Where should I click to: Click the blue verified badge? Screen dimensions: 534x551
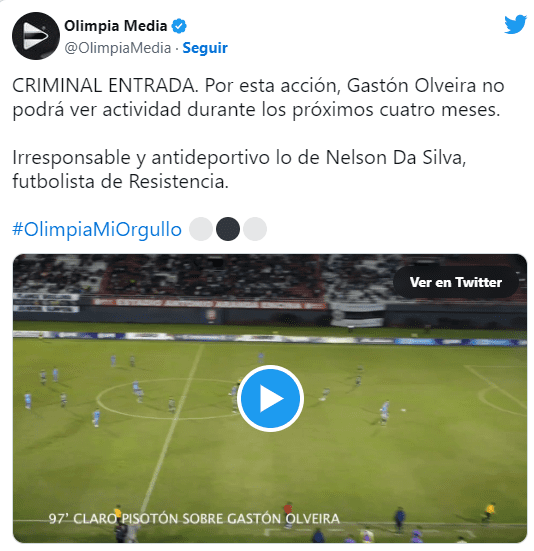[179, 26]
